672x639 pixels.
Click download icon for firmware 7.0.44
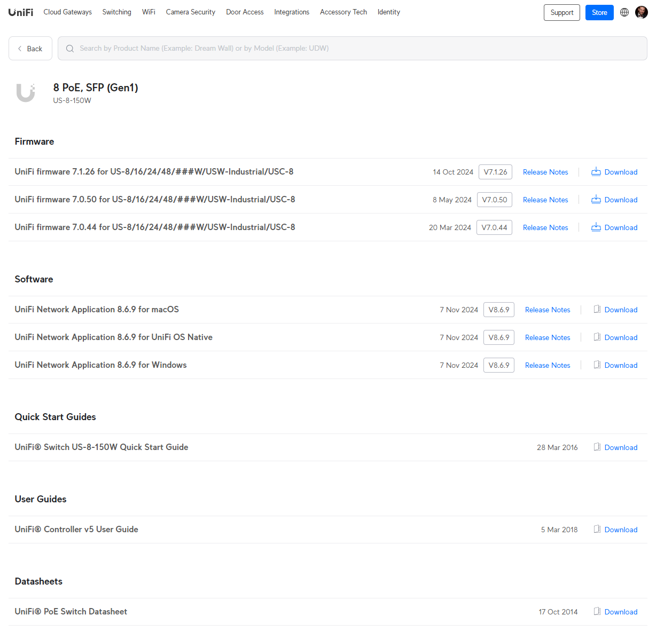(596, 227)
